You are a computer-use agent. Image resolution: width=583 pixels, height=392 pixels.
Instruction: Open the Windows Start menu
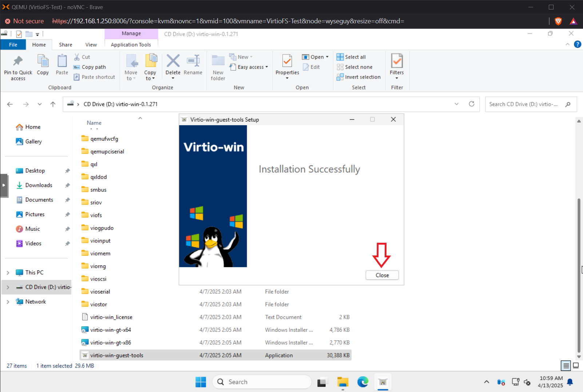[x=201, y=382]
